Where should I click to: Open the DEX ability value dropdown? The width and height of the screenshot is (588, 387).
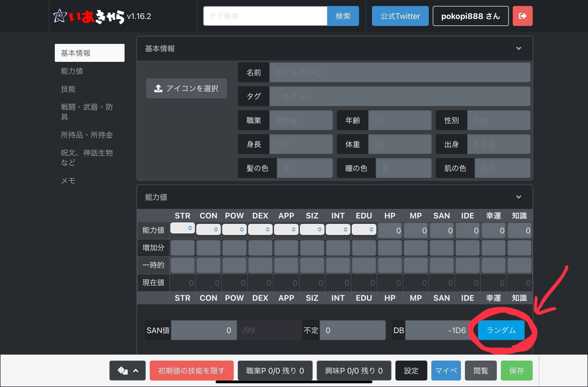[260, 229]
